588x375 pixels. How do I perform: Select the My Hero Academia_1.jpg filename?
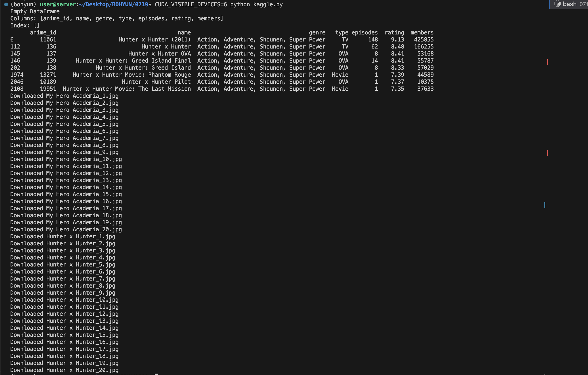82,96
